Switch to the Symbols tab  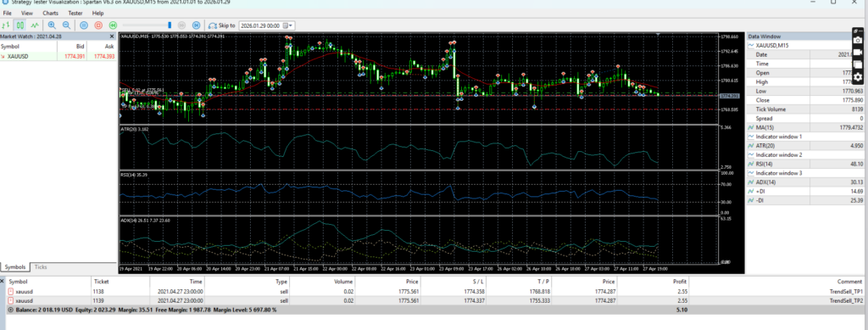coord(15,267)
